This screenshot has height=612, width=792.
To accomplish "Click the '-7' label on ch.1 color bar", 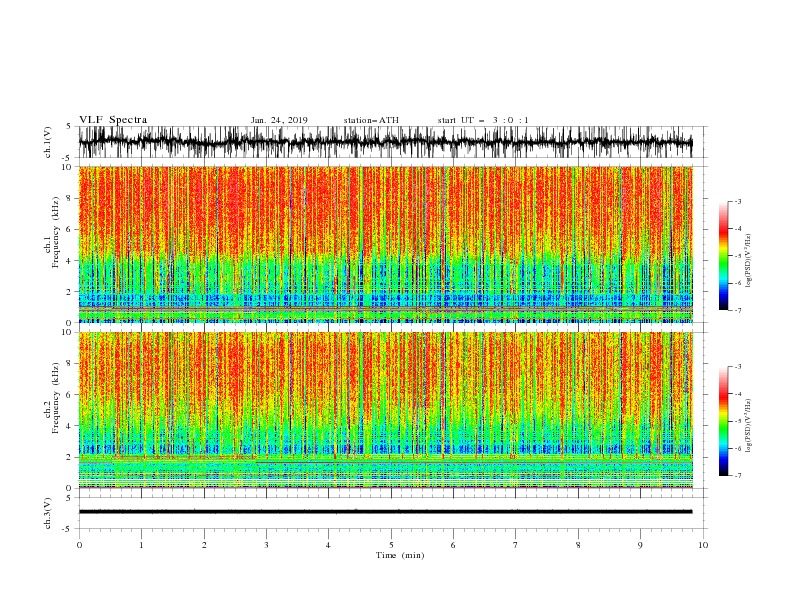I will 738,310.
